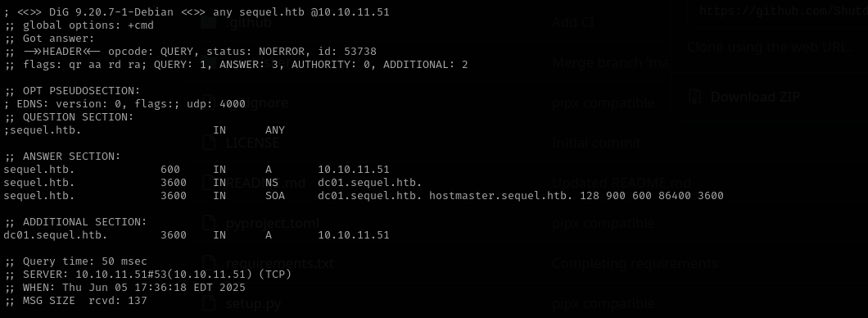
Task: Open the 'Initial commit' message link
Action: click(x=596, y=143)
